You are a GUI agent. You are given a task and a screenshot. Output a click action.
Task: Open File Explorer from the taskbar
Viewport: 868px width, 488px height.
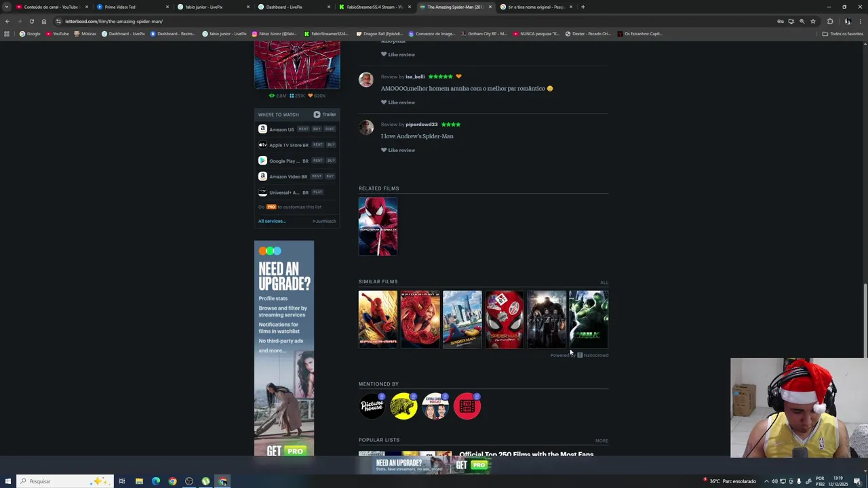point(139,481)
